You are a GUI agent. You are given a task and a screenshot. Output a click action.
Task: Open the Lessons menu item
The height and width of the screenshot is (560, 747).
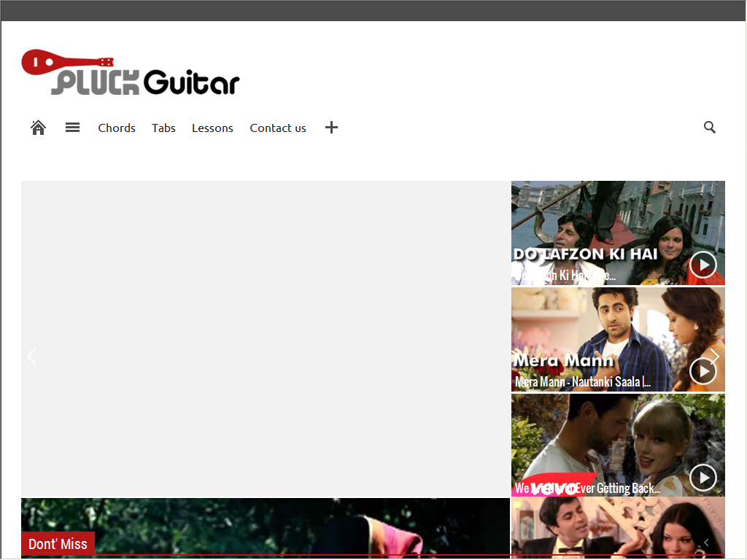click(212, 128)
